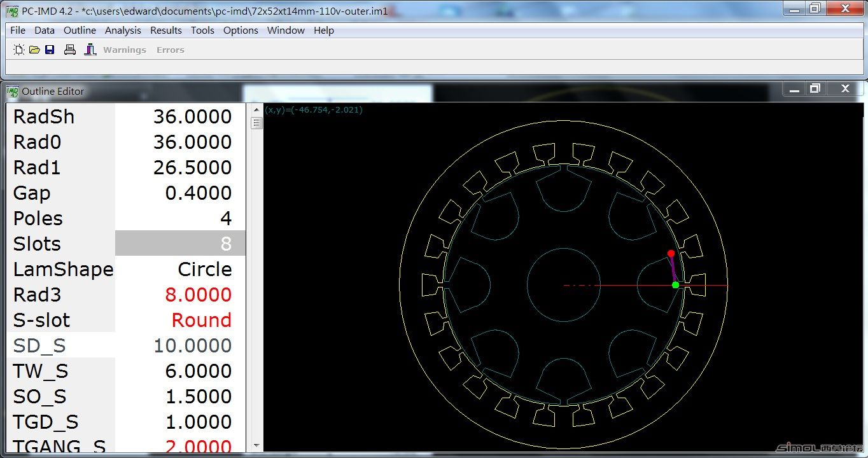Click the parameter list scrollbar thumb
The height and width of the screenshot is (458, 868).
click(257, 122)
